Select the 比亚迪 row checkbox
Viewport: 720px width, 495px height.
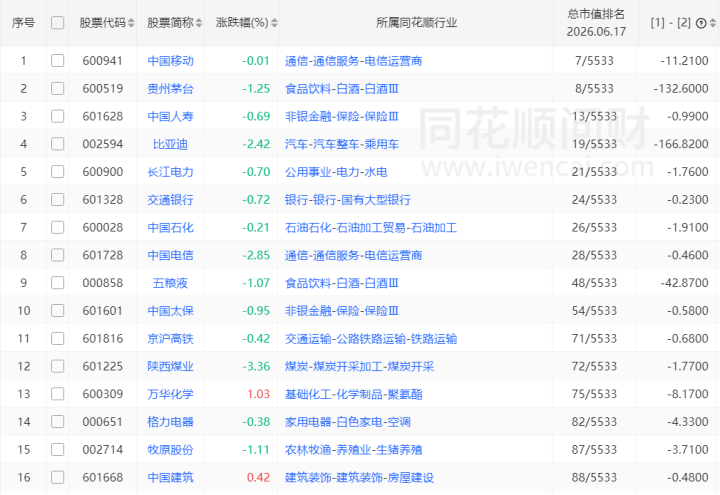(57, 144)
